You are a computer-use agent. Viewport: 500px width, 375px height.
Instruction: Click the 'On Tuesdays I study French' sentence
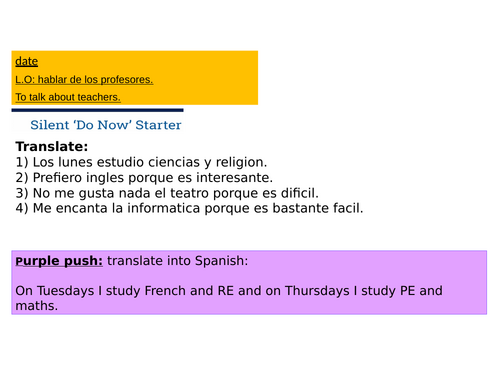(x=229, y=291)
